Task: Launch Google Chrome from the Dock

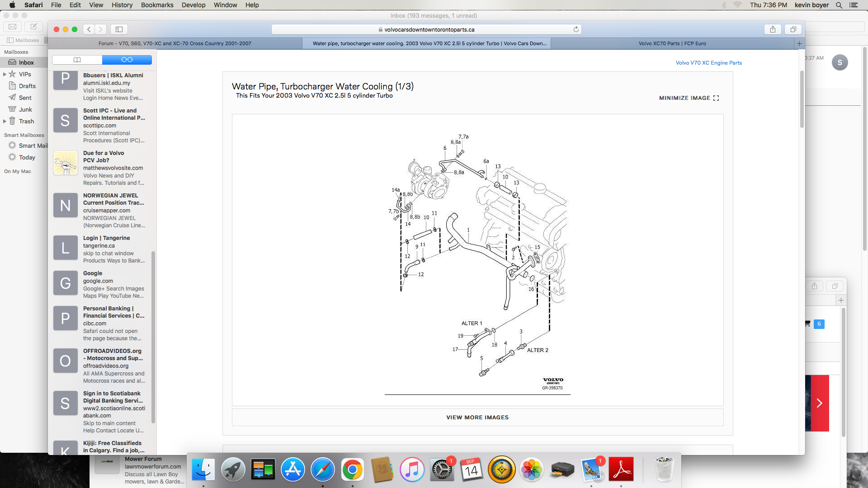Action: 353,469
